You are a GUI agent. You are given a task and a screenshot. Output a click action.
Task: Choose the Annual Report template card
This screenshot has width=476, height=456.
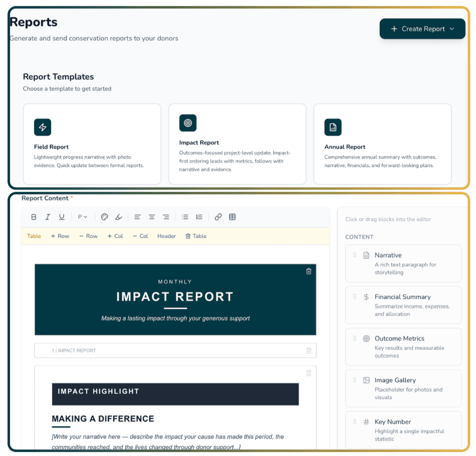383,144
